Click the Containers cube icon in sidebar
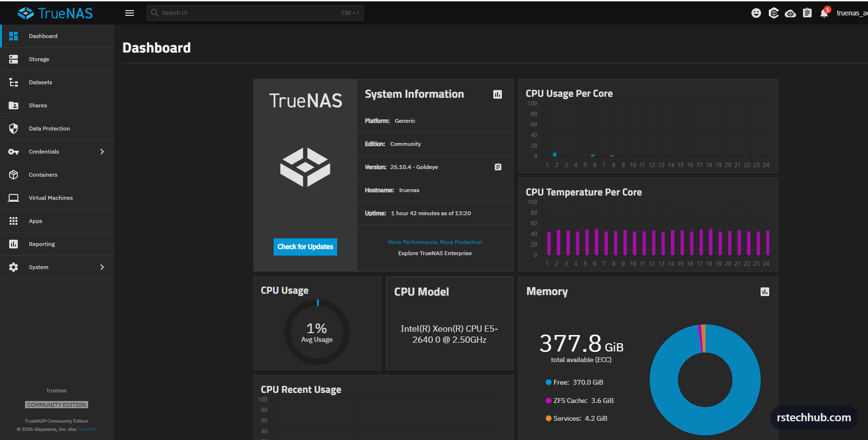This screenshot has width=868, height=440. (x=13, y=175)
